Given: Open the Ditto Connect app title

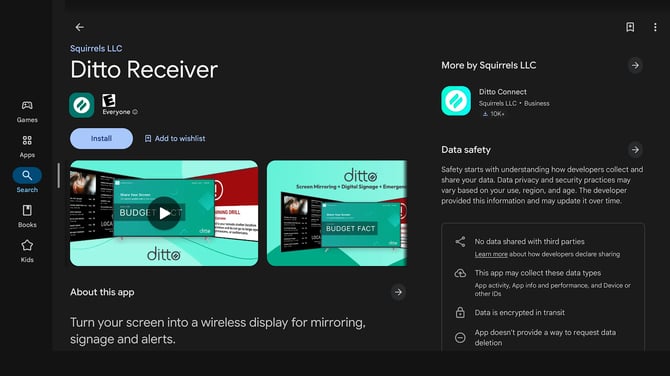Looking at the screenshot, I should click(502, 92).
